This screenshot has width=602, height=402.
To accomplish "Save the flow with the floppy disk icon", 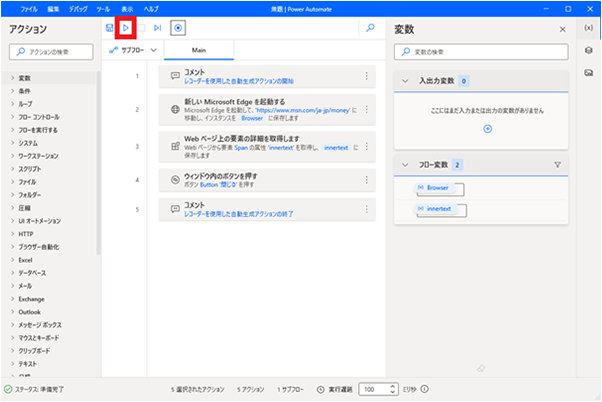I will click(109, 28).
